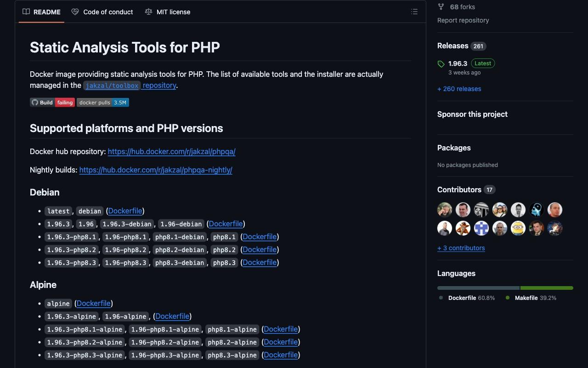The height and width of the screenshot is (368, 588).
Task: Click the Static Analysis Tools for PHP heading
Action: pyautogui.click(x=125, y=47)
